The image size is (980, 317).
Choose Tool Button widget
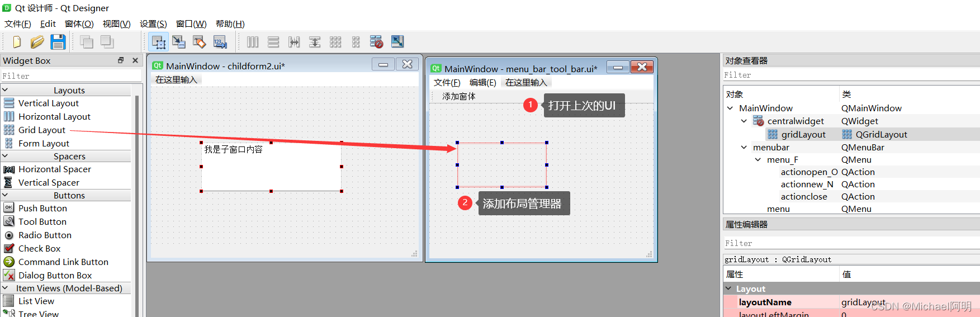(x=42, y=222)
